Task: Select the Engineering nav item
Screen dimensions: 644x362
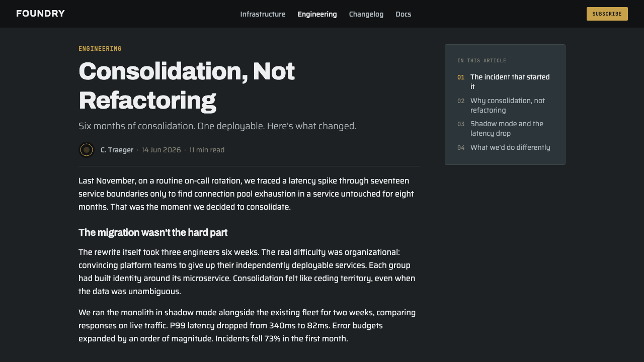Action: tap(317, 14)
